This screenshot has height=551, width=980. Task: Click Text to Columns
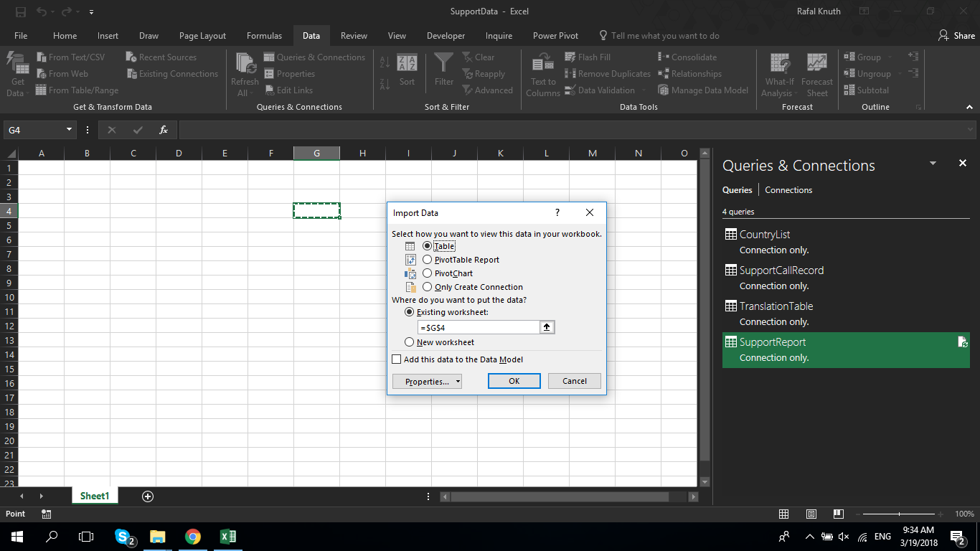pyautogui.click(x=543, y=72)
